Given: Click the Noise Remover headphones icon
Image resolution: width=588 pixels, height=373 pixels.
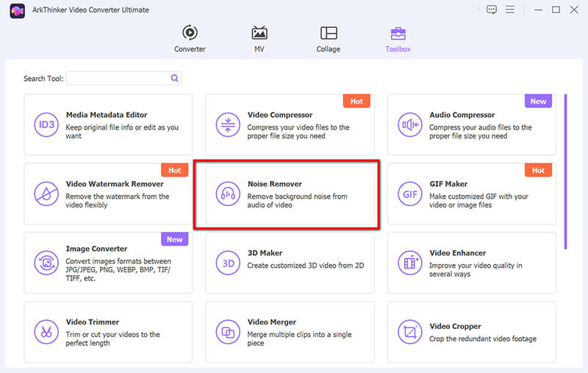Looking at the screenshot, I should tap(228, 193).
